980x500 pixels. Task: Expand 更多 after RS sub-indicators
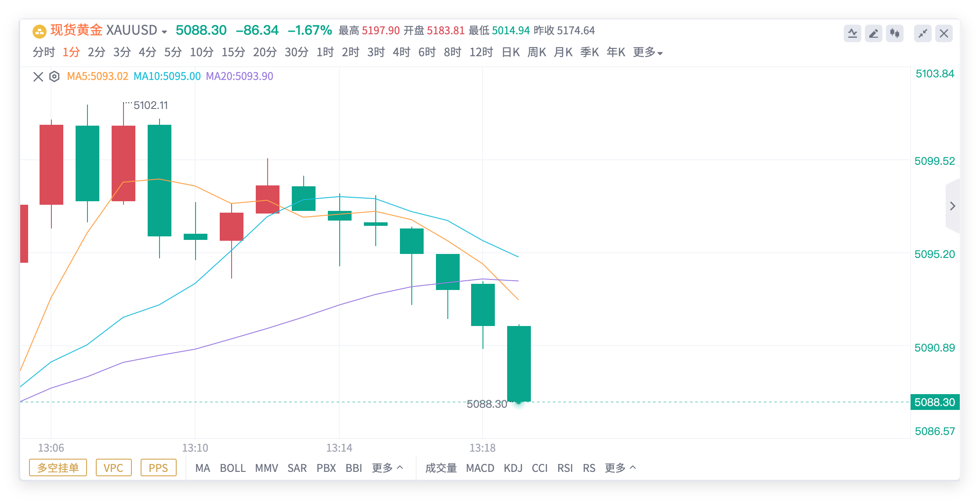click(x=620, y=468)
